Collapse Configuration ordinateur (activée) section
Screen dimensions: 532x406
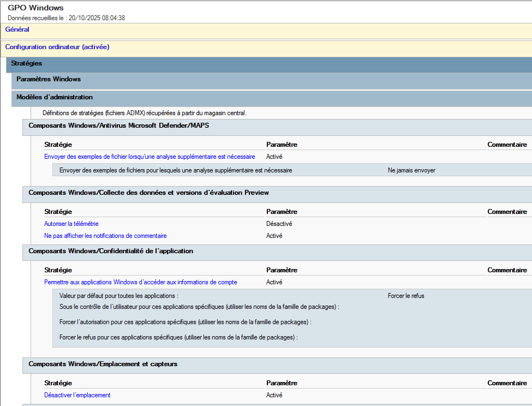57,47
